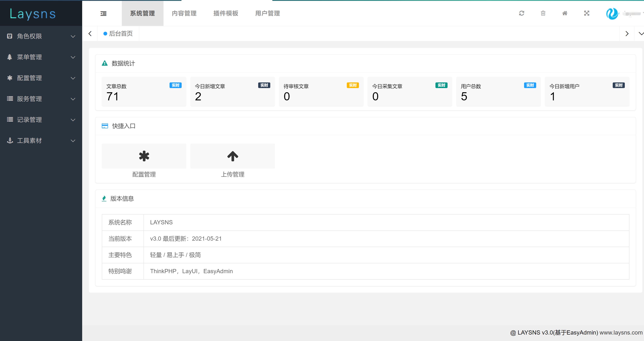
Task: Expand the 菜单管理 menu chevron
Action: 73,57
